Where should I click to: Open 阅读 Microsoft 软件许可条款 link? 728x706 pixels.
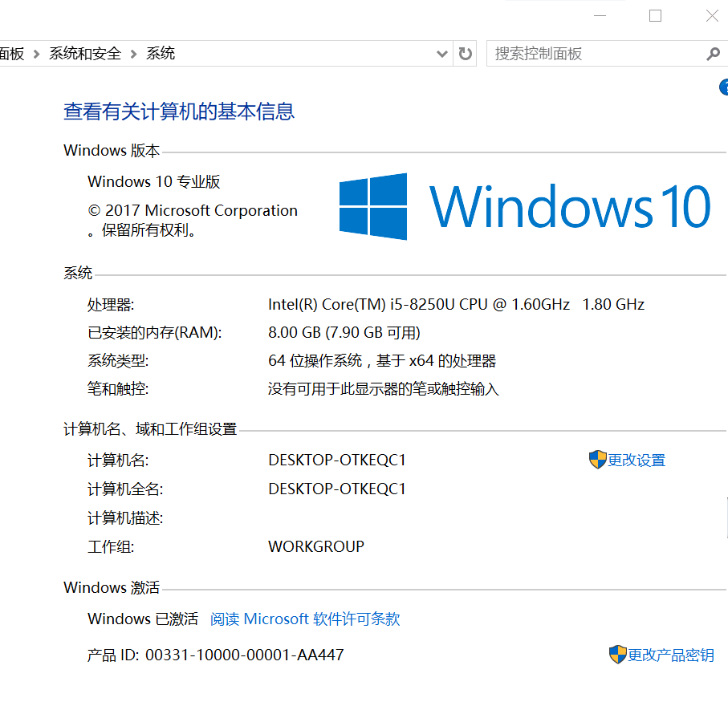pyautogui.click(x=305, y=619)
